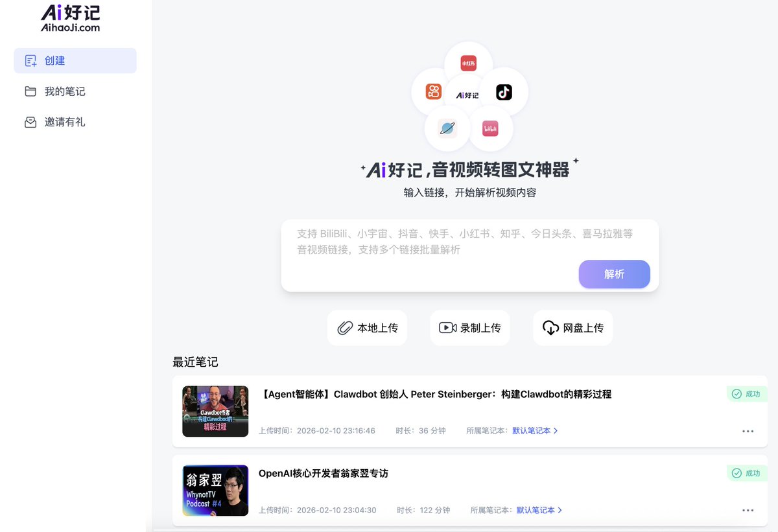Click the Ai好记 AihaoJi.com logo
Screen dimensions: 778x532
(70, 19)
